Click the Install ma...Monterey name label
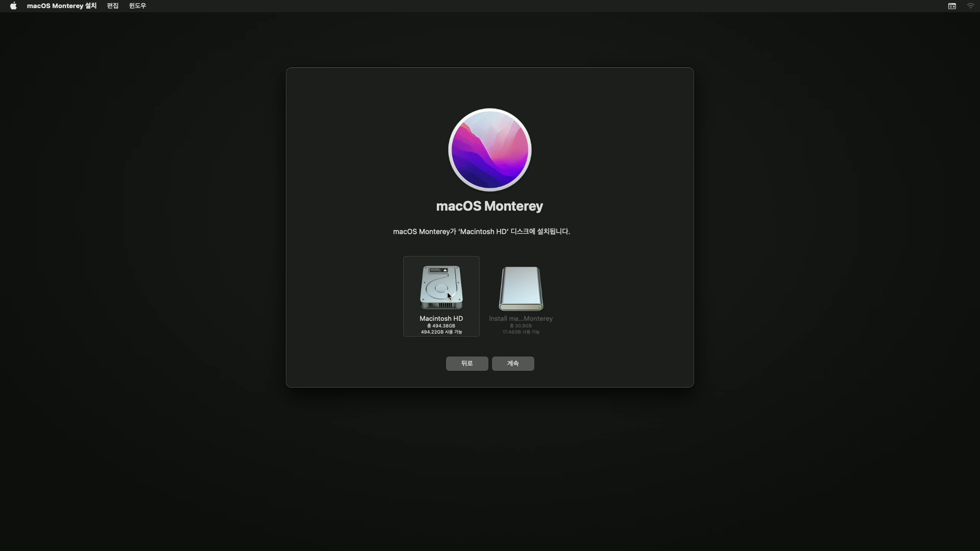 (x=521, y=318)
